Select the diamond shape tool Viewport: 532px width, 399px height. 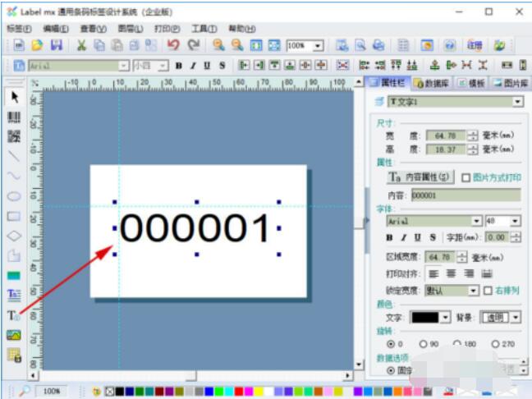point(14,236)
